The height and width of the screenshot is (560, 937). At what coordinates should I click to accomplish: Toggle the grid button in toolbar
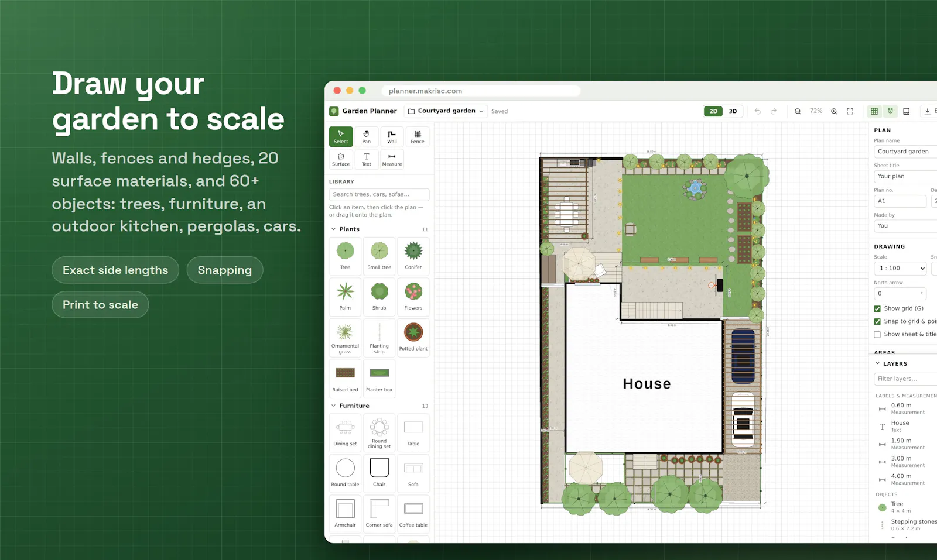(x=874, y=111)
